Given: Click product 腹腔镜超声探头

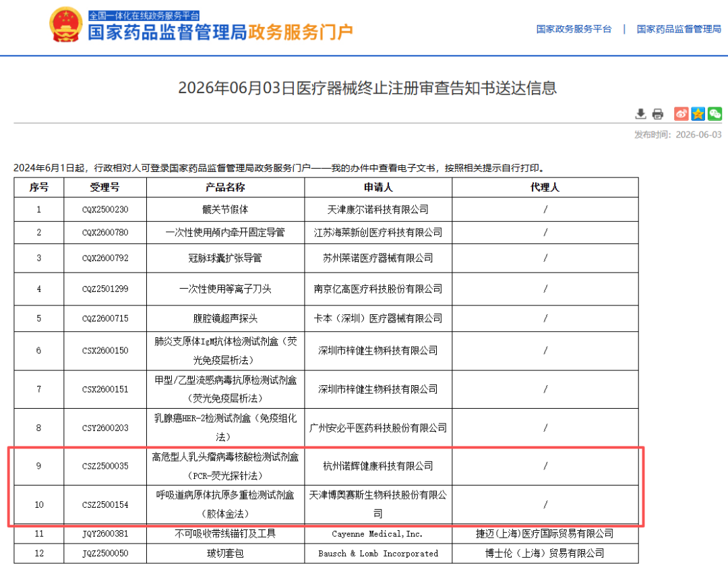Looking at the screenshot, I should 225,318.
